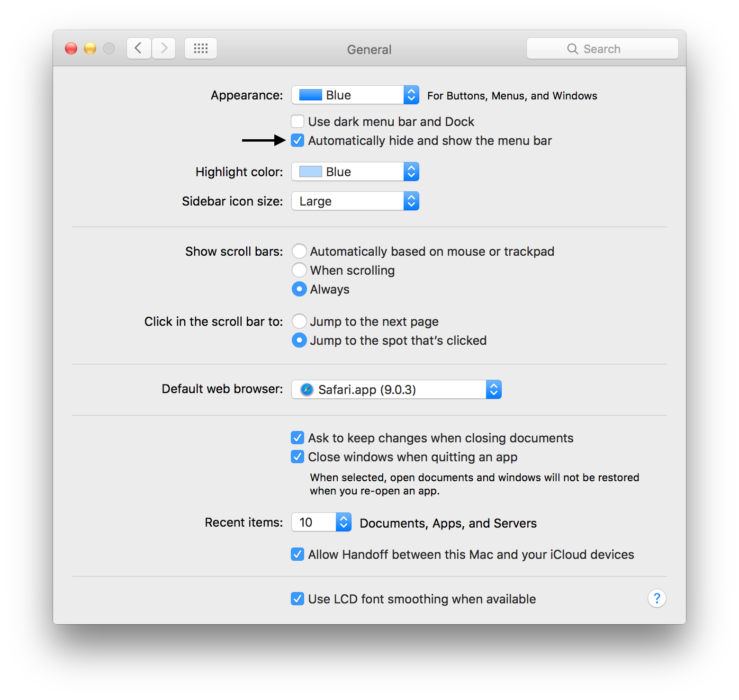The width and height of the screenshot is (739, 700).
Task: Open Default web browser dropdown
Action: pos(397,389)
